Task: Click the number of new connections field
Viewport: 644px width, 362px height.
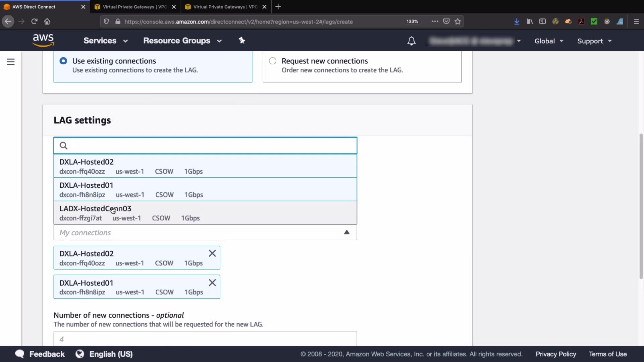Action: point(205,339)
